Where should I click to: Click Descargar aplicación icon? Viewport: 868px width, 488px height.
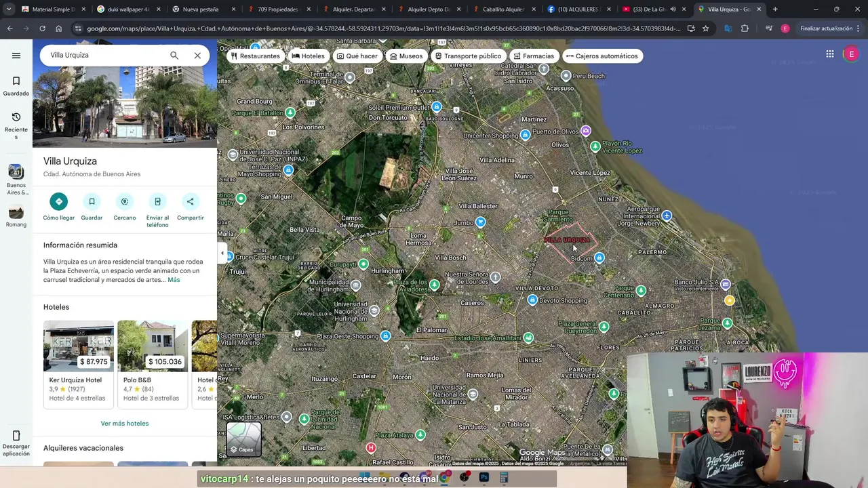(x=16, y=443)
